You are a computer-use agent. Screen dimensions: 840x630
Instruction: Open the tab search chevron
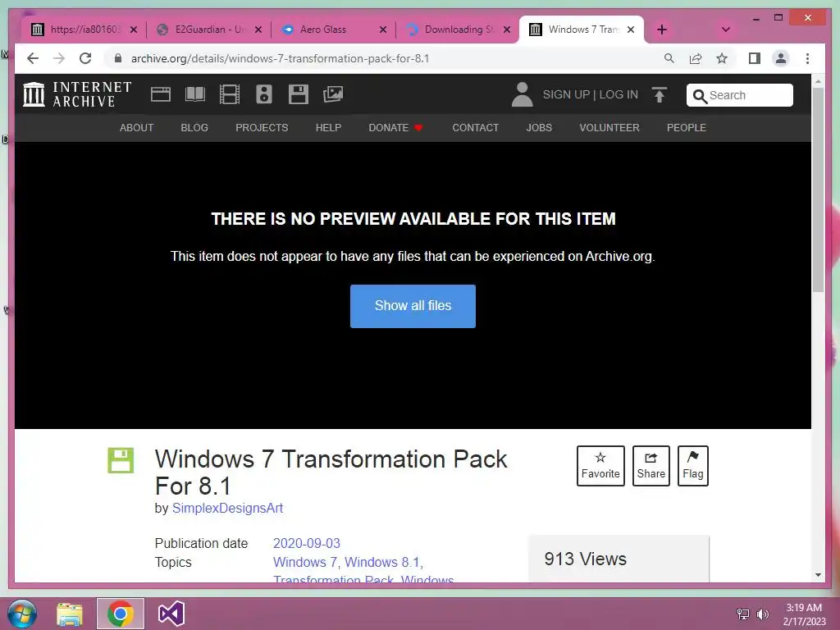tap(726, 30)
